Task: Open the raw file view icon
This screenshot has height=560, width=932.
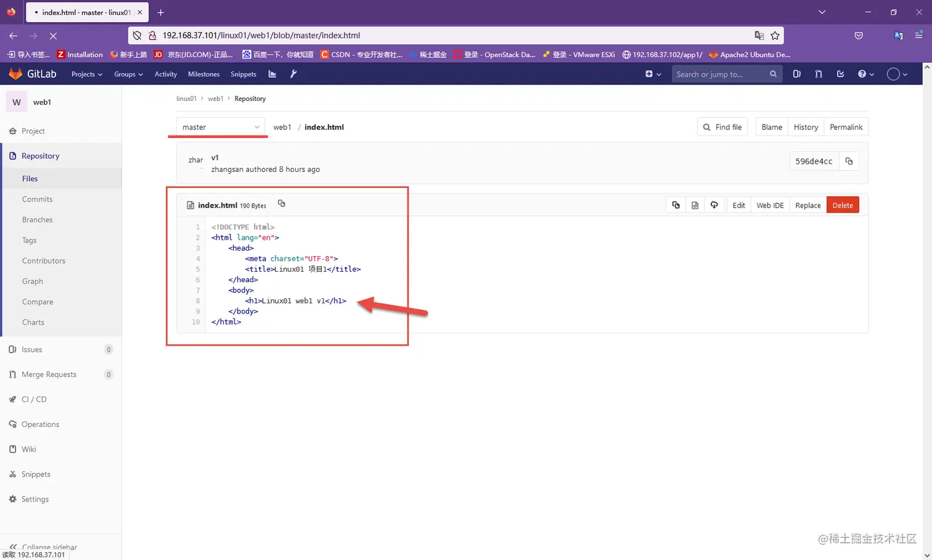Action: 695,205
